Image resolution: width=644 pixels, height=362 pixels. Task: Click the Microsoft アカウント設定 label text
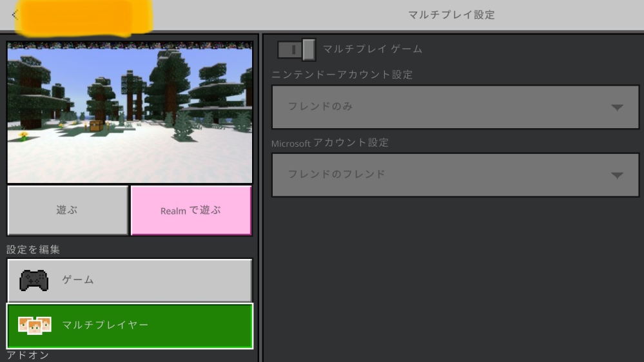(x=330, y=143)
